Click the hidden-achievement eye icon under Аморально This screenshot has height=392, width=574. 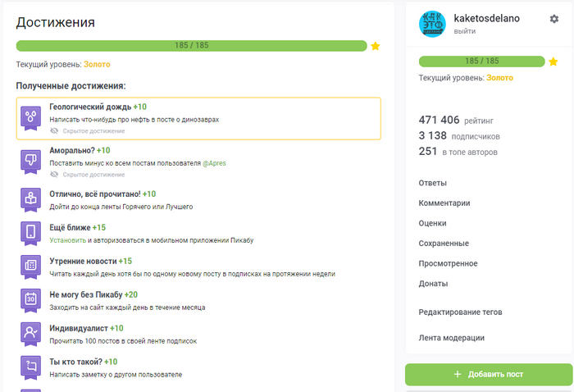(55, 174)
